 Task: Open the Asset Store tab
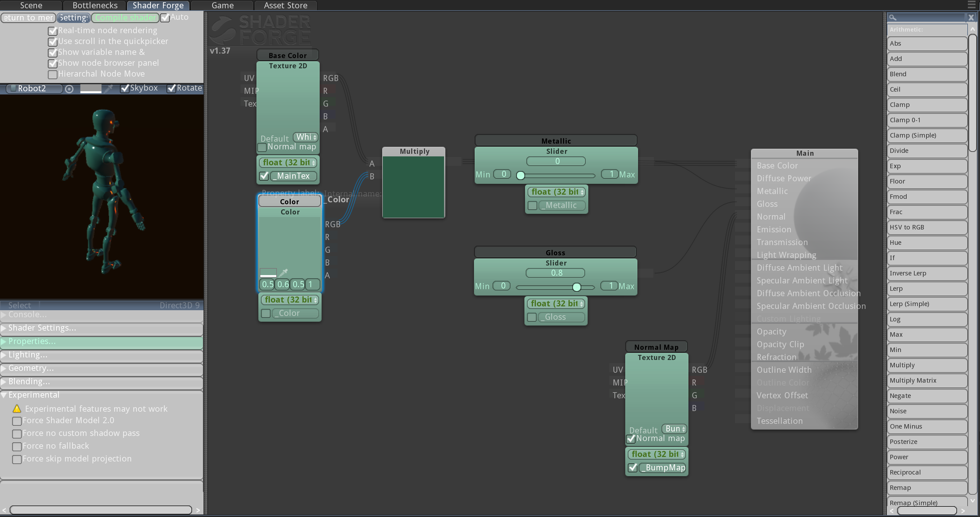click(286, 5)
